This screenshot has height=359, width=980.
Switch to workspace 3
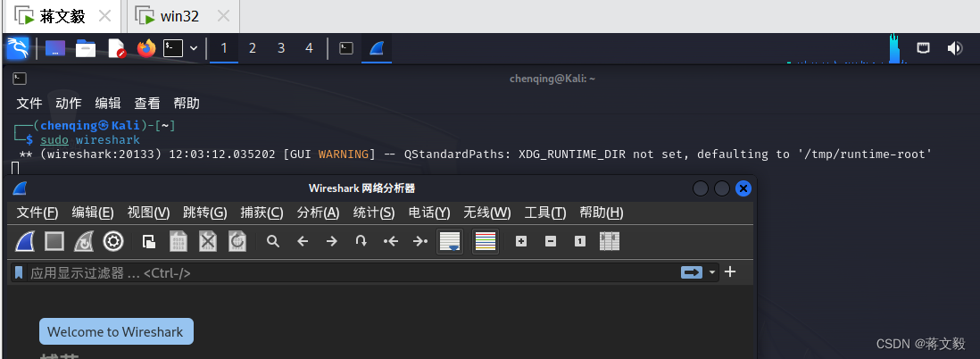[281, 48]
